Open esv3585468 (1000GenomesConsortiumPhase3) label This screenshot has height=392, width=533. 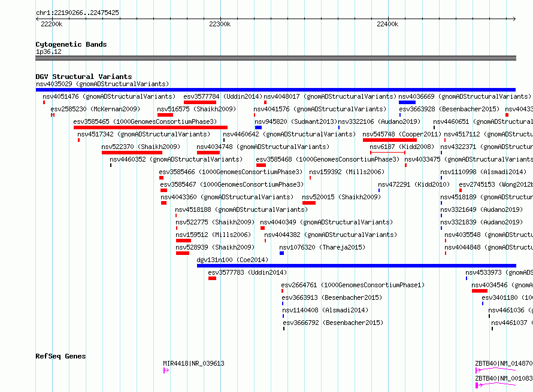tap(328, 159)
